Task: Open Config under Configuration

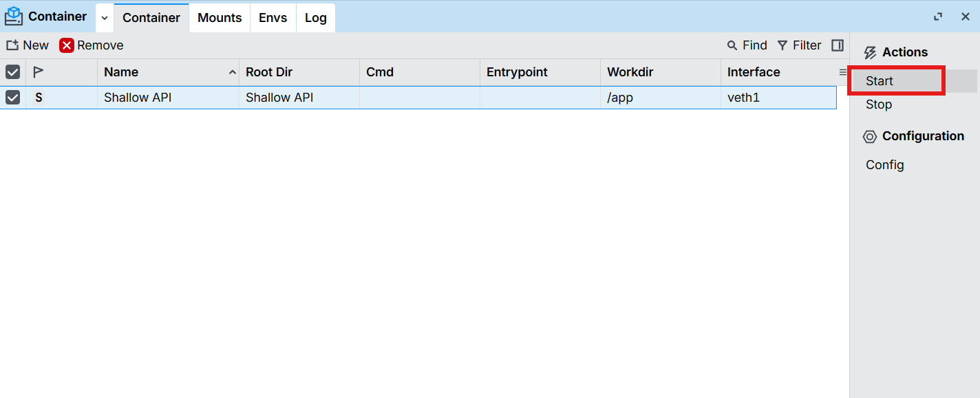Action: (x=885, y=165)
